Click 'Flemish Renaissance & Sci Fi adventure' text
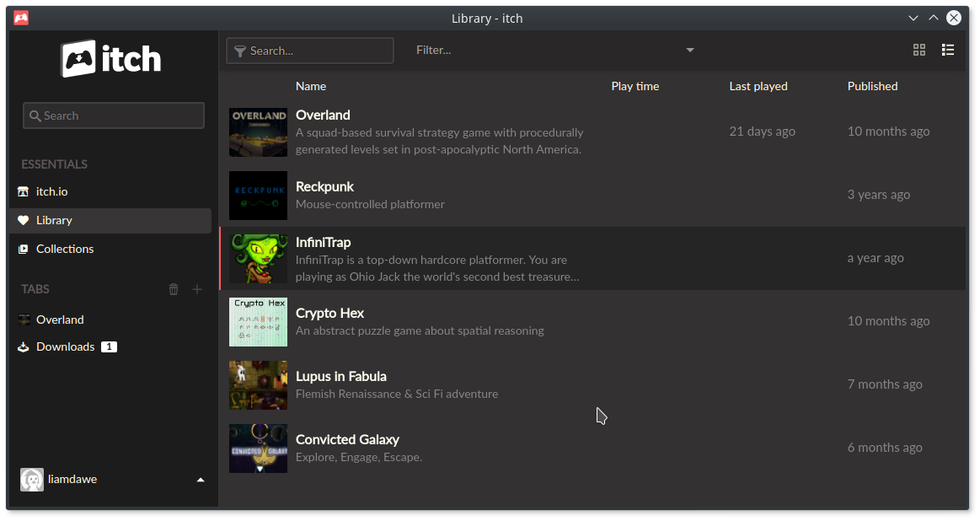This screenshot has height=521, width=980. [x=397, y=394]
